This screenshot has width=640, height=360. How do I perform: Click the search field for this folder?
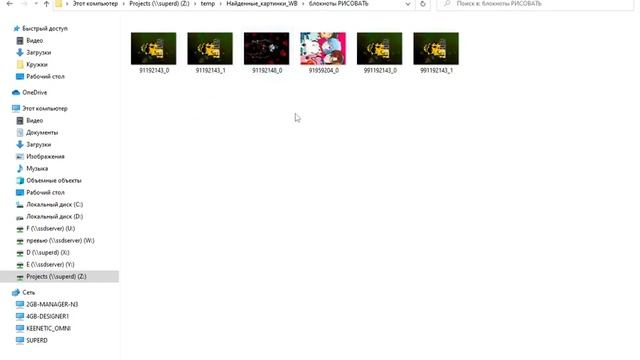point(535,4)
